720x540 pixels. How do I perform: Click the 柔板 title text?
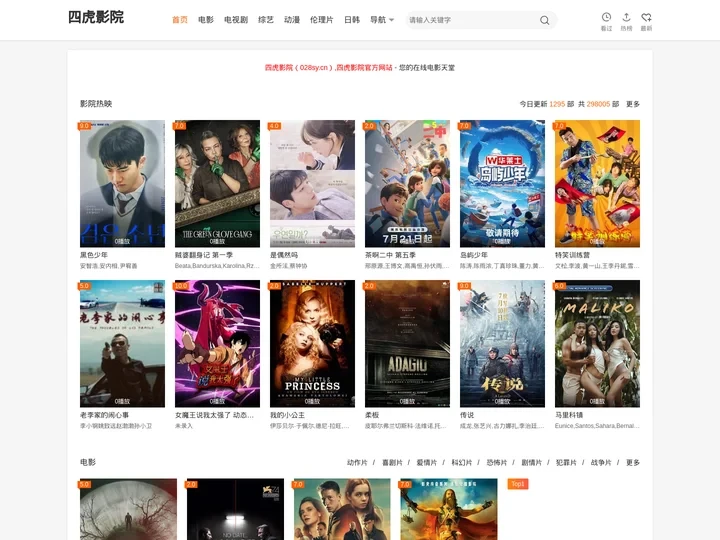coord(372,415)
